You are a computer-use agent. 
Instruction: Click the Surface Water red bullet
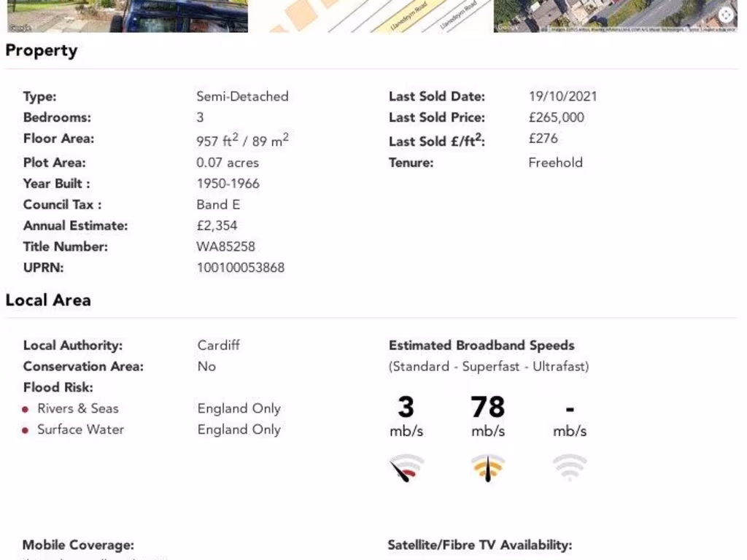pos(26,430)
